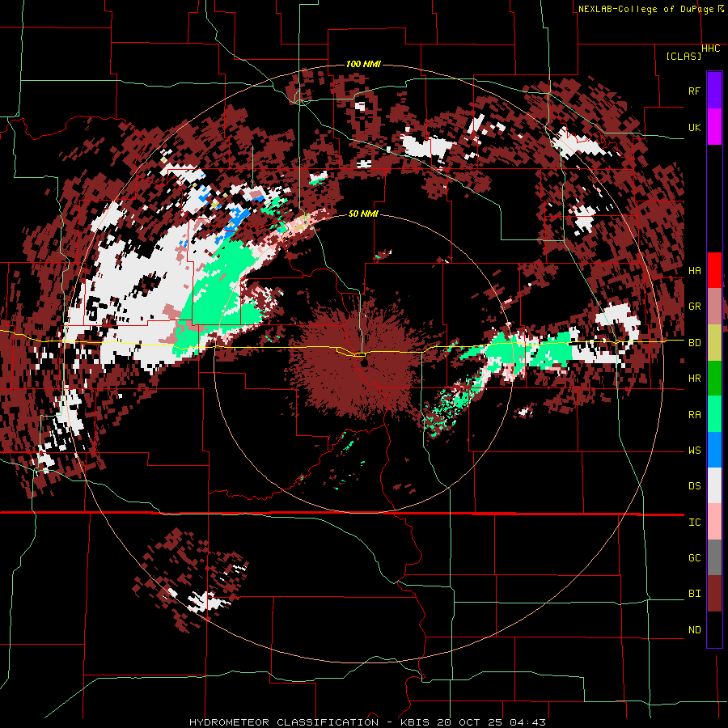Click the WS legend label
The width and height of the screenshot is (728, 728).
tap(694, 451)
